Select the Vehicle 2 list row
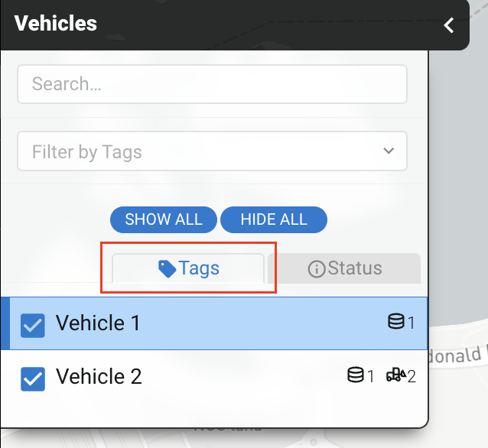 (214, 376)
